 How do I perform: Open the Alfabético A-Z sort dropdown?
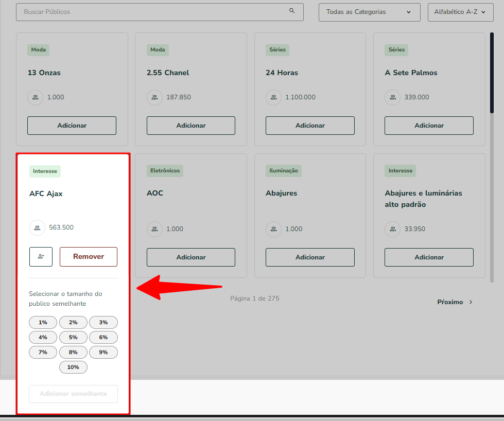460,12
